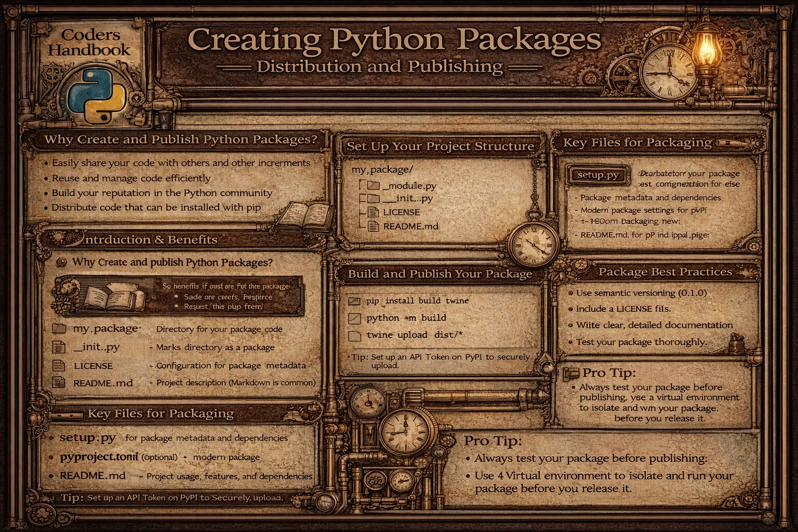The height and width of the screenshot is (532, 798).
Task: Click the setup.py button
Action: point(597,176)
